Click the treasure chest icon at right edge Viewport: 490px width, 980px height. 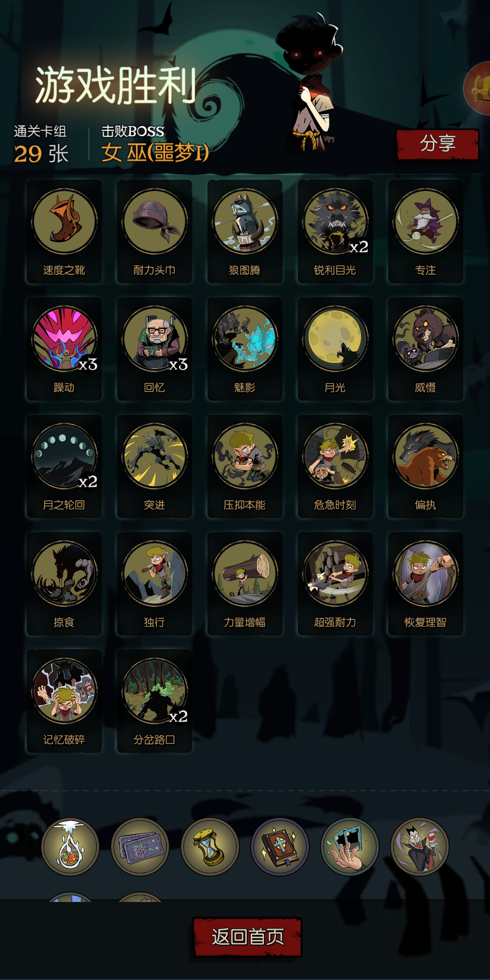coord(477,88)
